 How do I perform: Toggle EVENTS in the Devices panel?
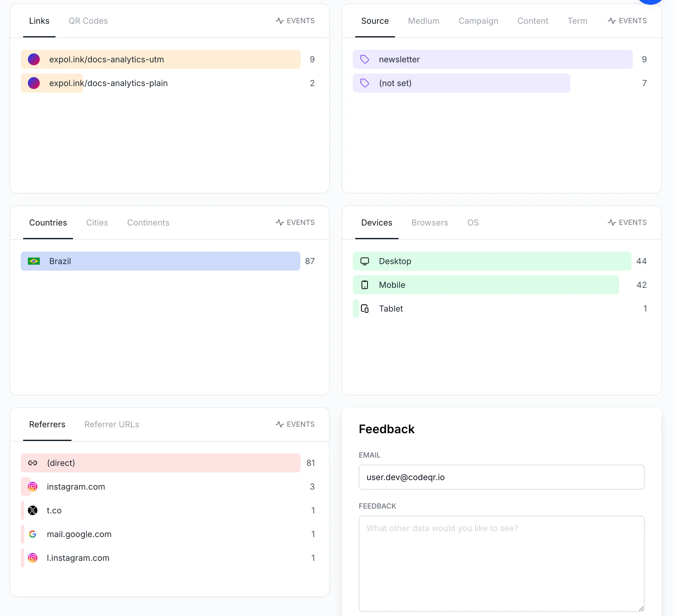click(627, 222)
